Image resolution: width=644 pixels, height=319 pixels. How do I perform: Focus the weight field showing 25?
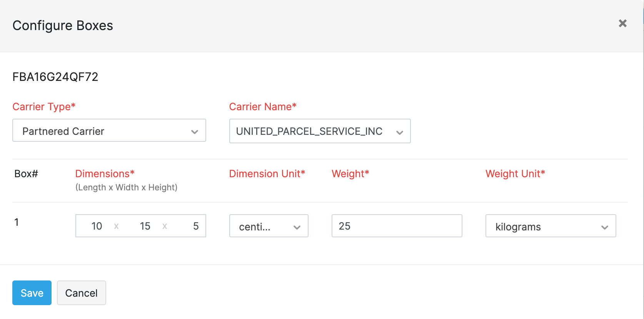click(396, 226)
